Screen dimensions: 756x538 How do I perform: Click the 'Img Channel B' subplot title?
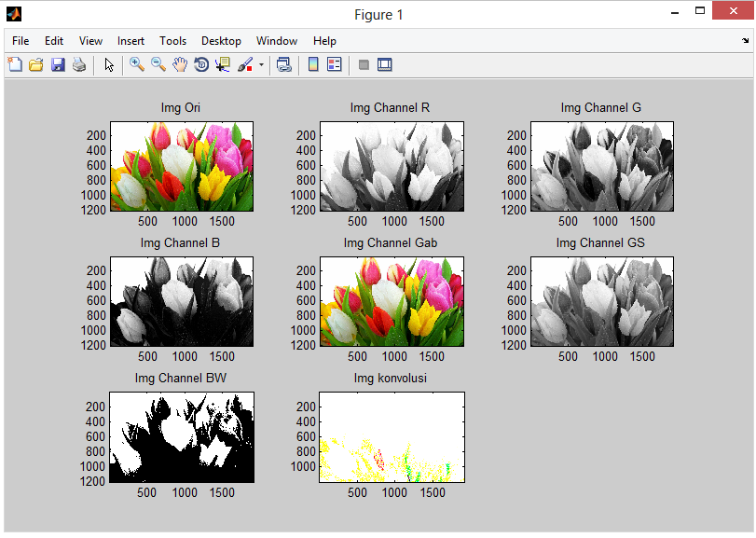pyautogui.click(x=180, y=242)
